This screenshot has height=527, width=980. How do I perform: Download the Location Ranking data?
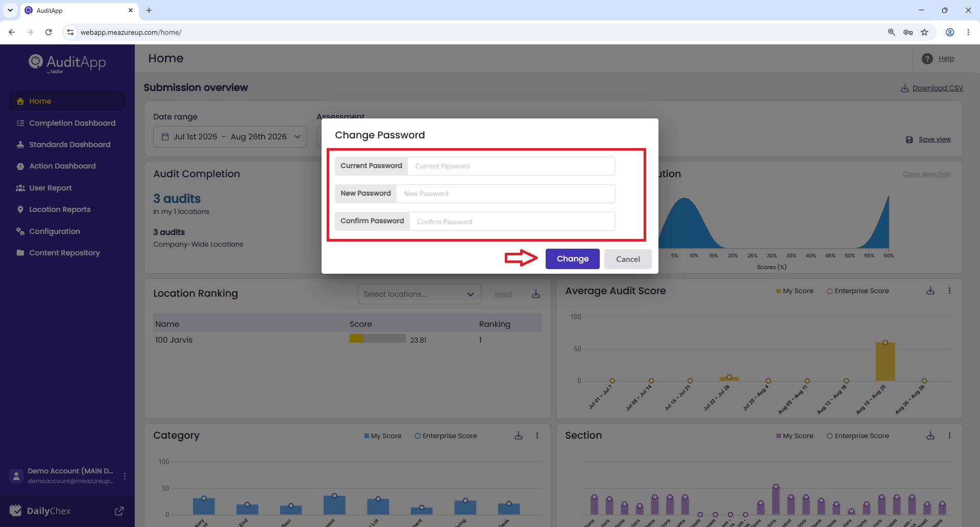[x=536, y=294]
